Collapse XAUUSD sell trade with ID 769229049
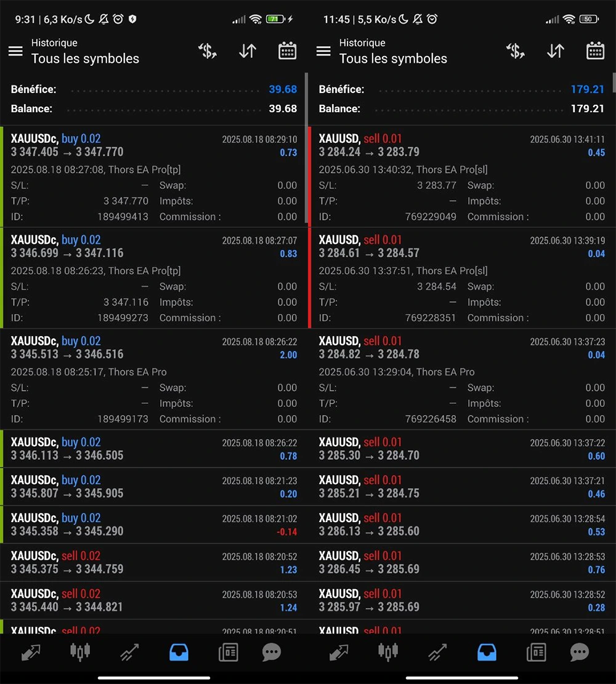Viewport: 616px width, 684px height. click(462, 177)
